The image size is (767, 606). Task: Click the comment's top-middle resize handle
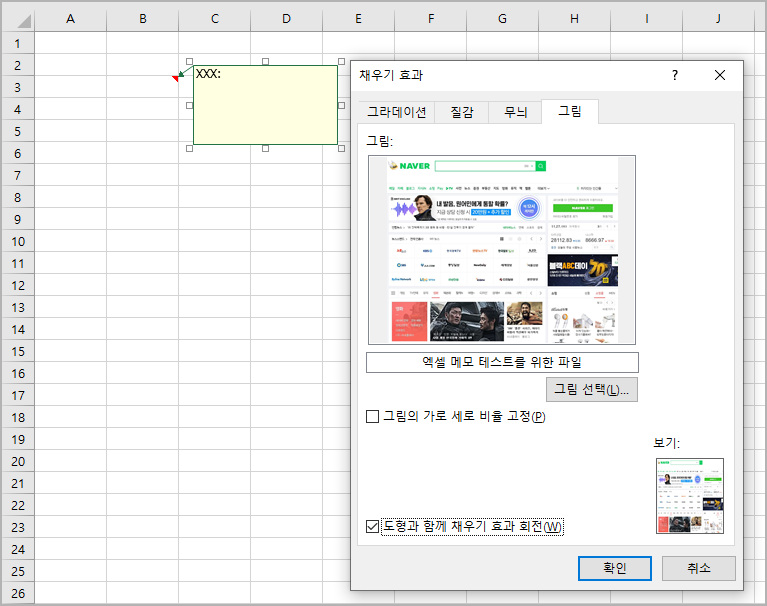[265, 62]
